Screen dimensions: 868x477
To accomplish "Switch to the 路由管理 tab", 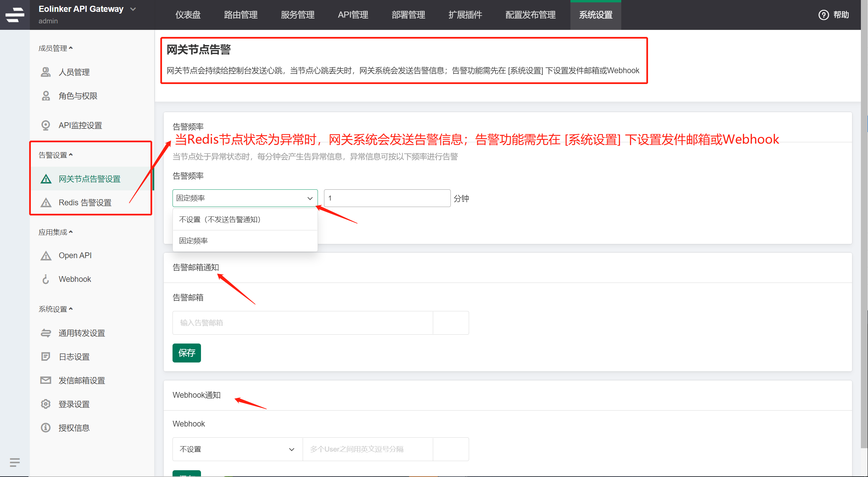I will 241,15.
